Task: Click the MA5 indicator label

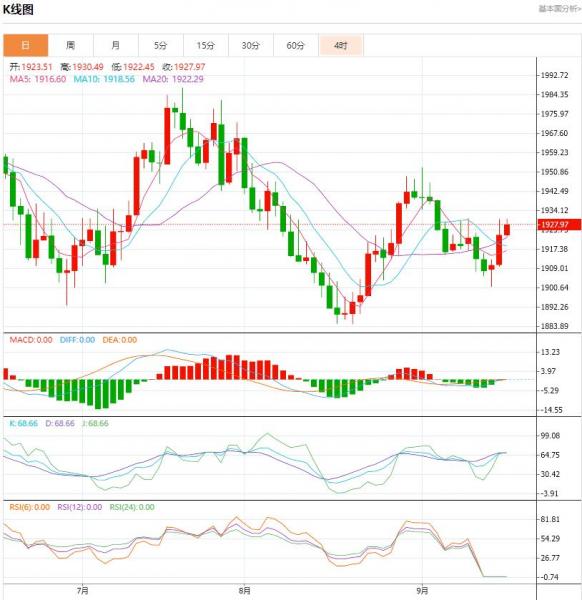Action: [37, 79]
